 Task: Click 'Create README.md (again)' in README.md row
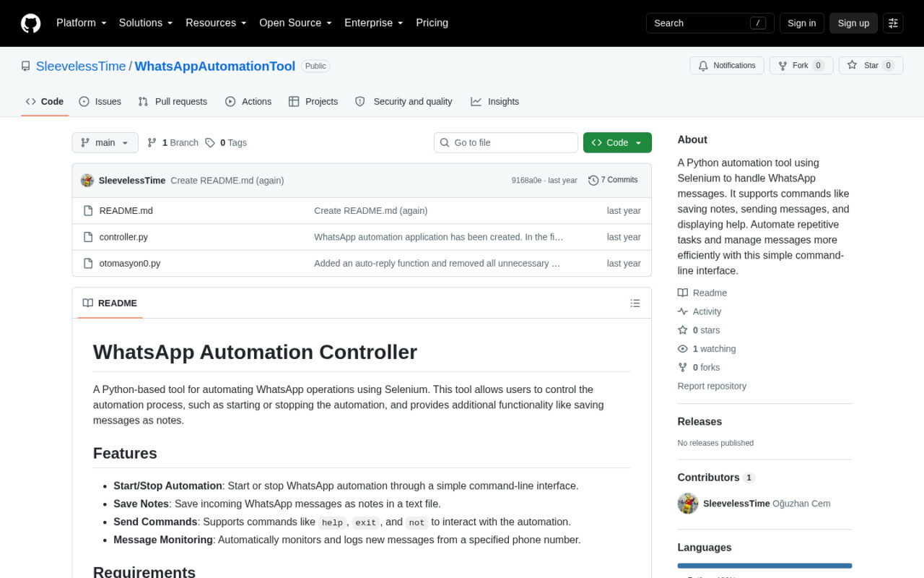point(371,211)
